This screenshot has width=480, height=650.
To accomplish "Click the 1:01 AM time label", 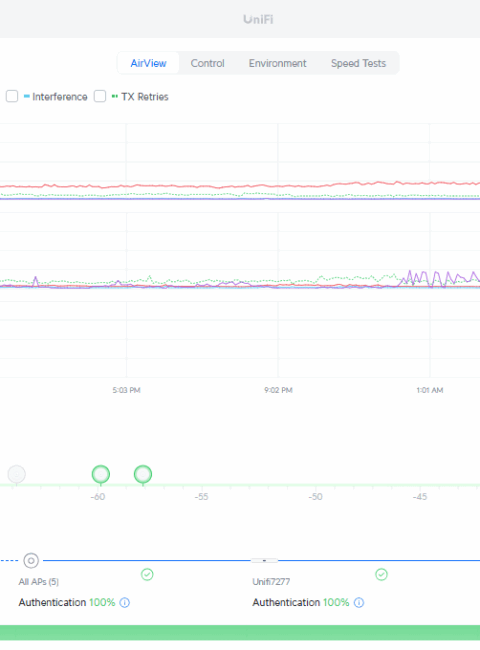I will (430, 390).
